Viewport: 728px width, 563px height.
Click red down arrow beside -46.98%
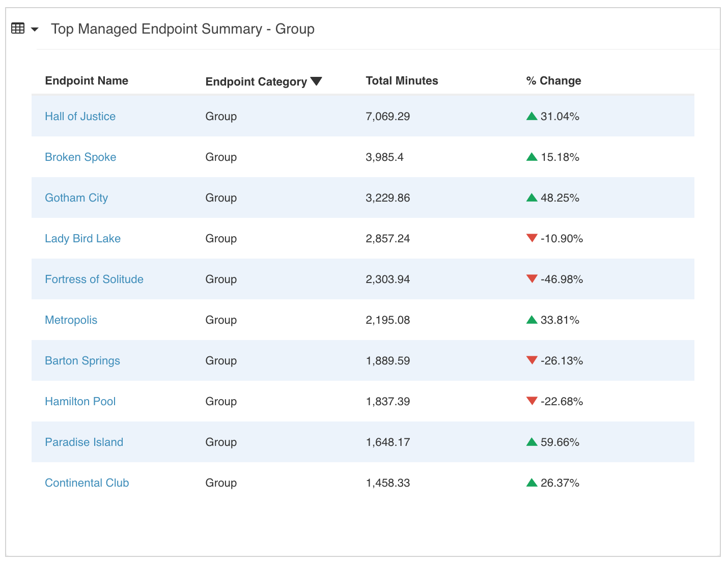(532, 278)
